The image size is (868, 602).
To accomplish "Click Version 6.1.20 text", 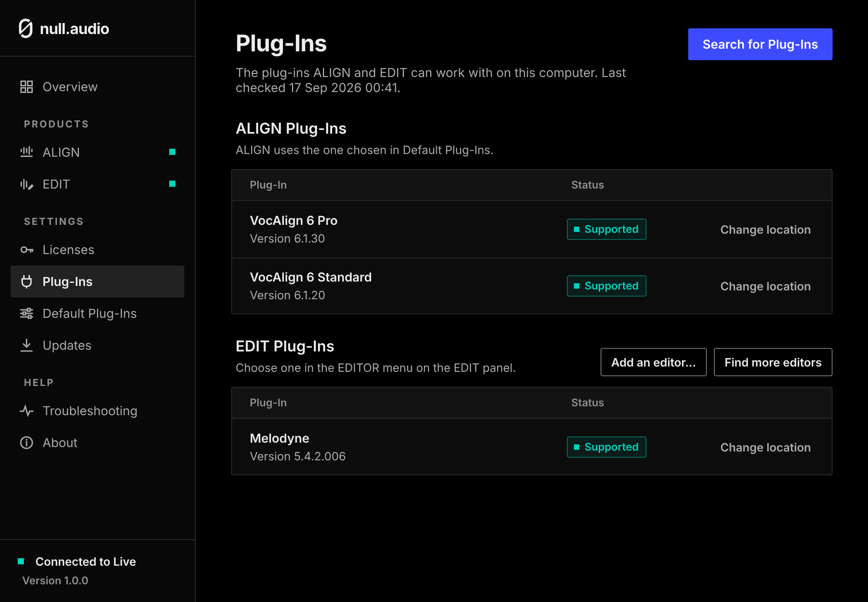I will coord(287,295).
